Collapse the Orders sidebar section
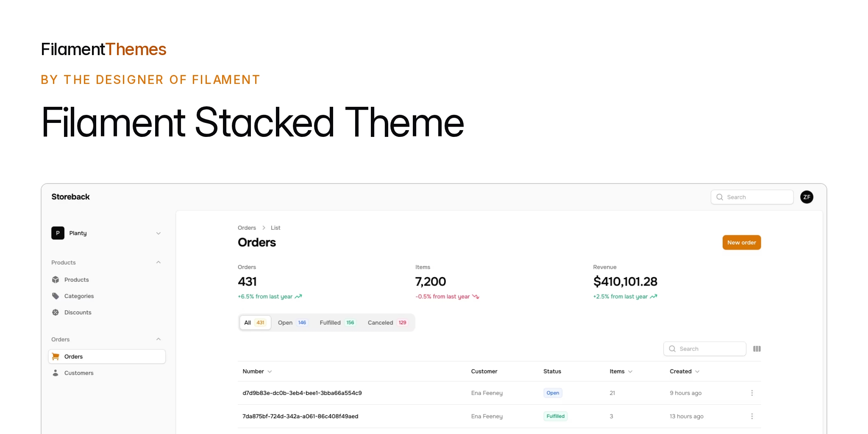 tap(159, 339)
